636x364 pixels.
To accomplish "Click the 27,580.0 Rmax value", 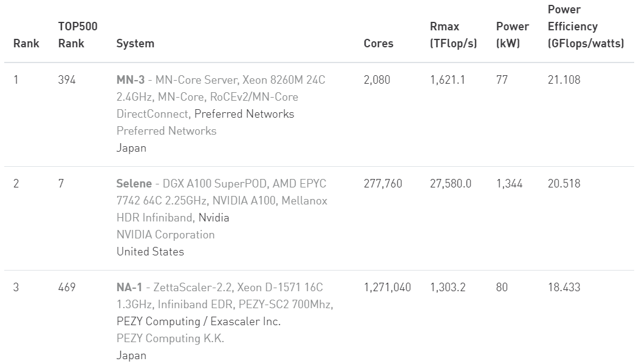I will [x=450, y=184].
